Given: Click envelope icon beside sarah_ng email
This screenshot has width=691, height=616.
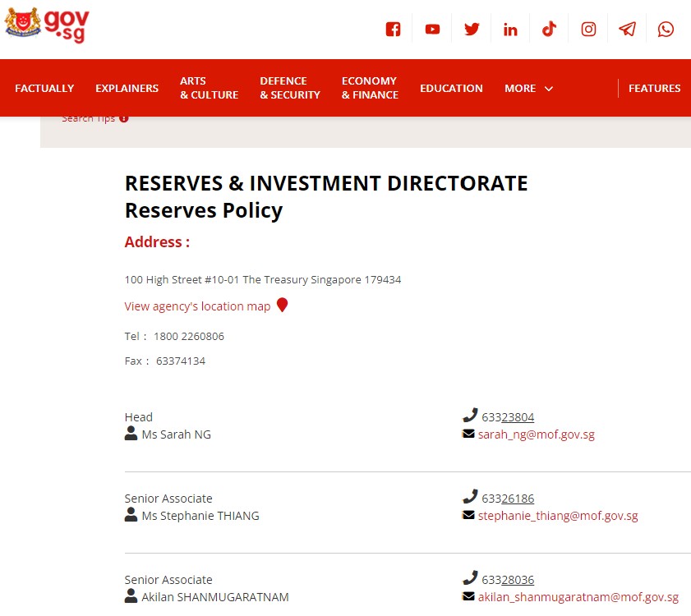Looking at the screenshot, I should [468, 434].
